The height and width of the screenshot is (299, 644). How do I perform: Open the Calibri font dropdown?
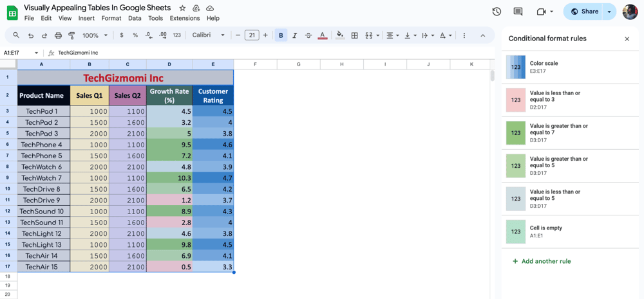[209, 35]
